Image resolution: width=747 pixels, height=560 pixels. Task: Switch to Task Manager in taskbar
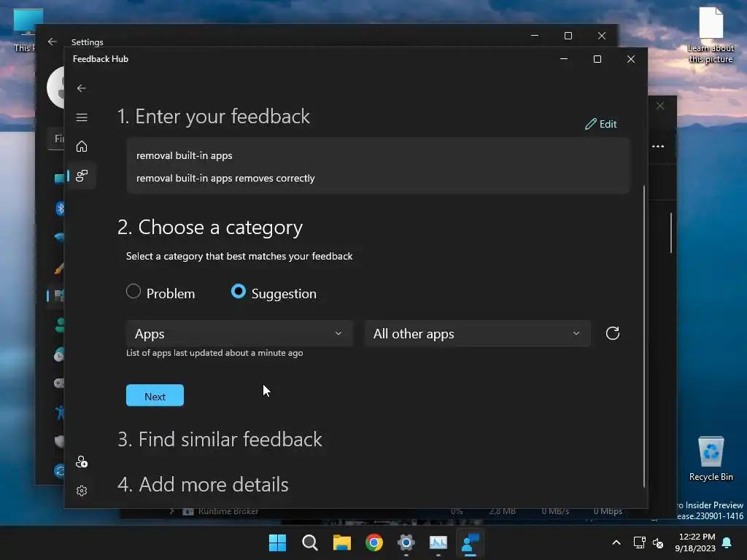(x=438, y=542)
